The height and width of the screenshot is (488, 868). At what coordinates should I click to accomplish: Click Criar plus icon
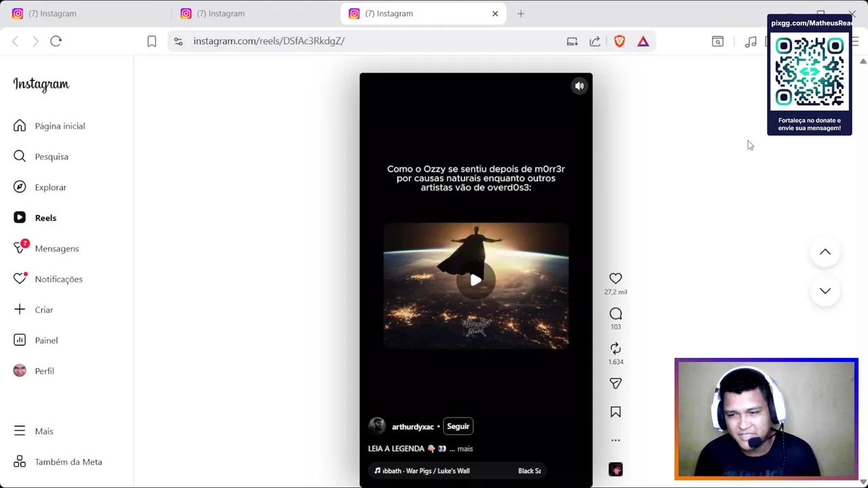(20, 310)
